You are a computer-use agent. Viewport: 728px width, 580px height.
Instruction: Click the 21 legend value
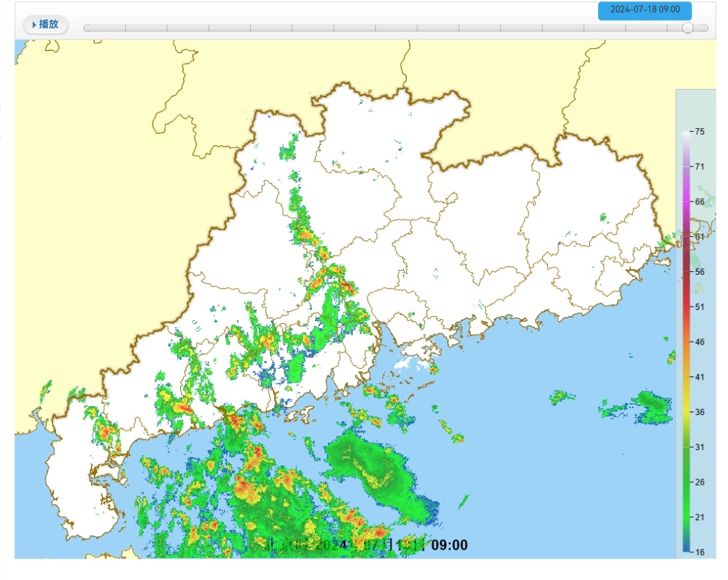click(700, 517)
